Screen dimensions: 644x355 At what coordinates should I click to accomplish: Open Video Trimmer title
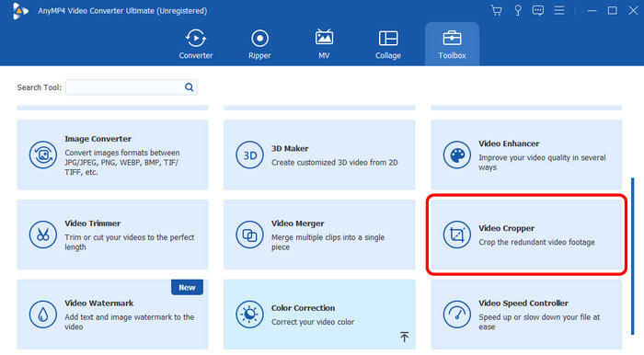point(92,223)
